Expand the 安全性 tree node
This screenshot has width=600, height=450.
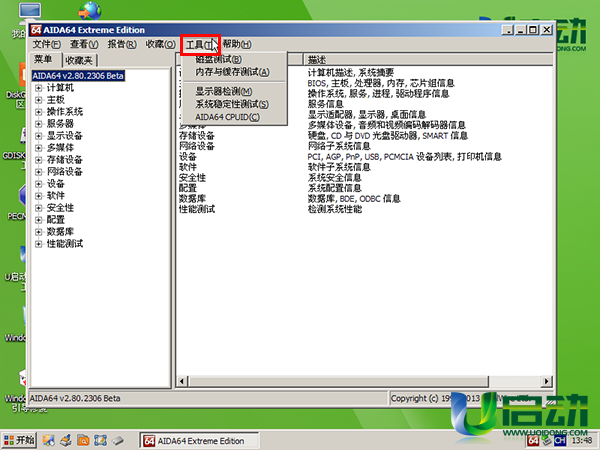[x=38, y=208]
